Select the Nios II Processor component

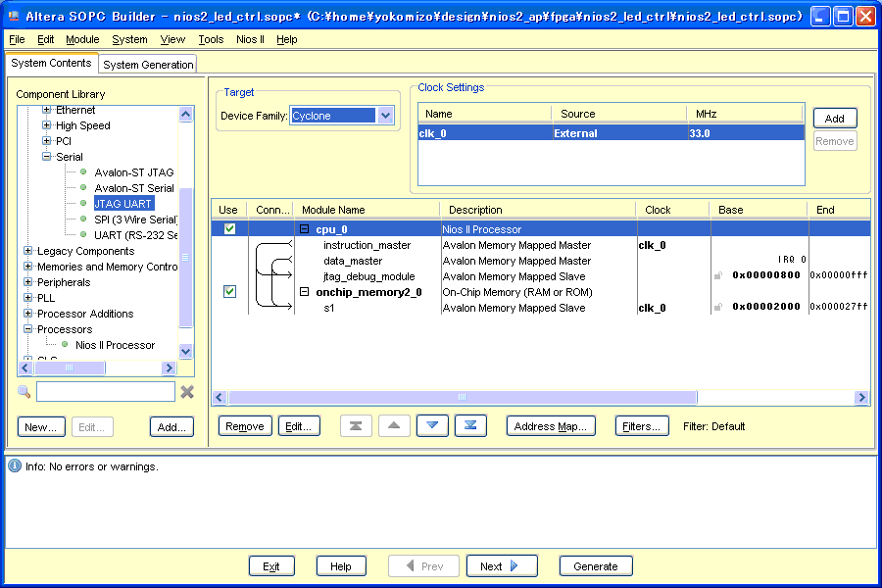[x=116, y=345]
